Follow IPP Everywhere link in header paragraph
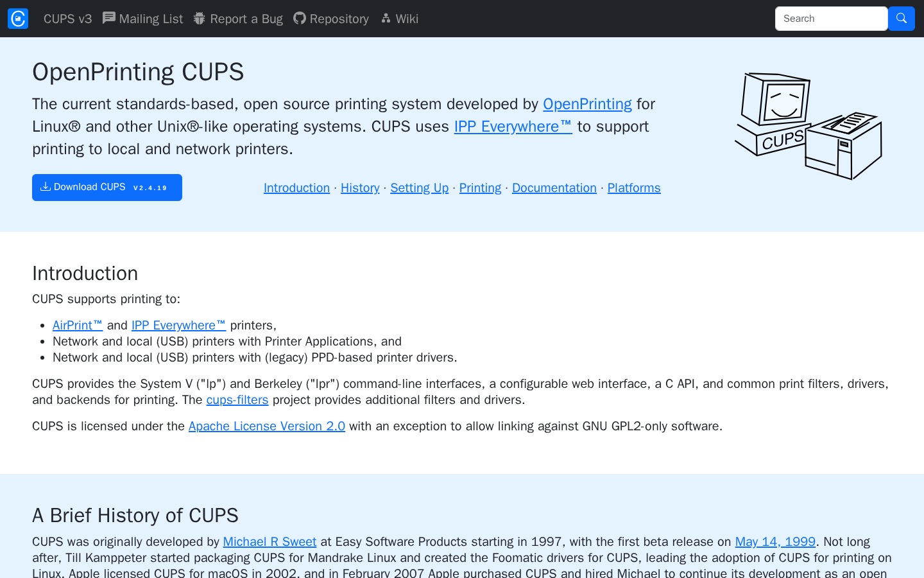This screenshot has width=924, height=578. coord(513,127)
